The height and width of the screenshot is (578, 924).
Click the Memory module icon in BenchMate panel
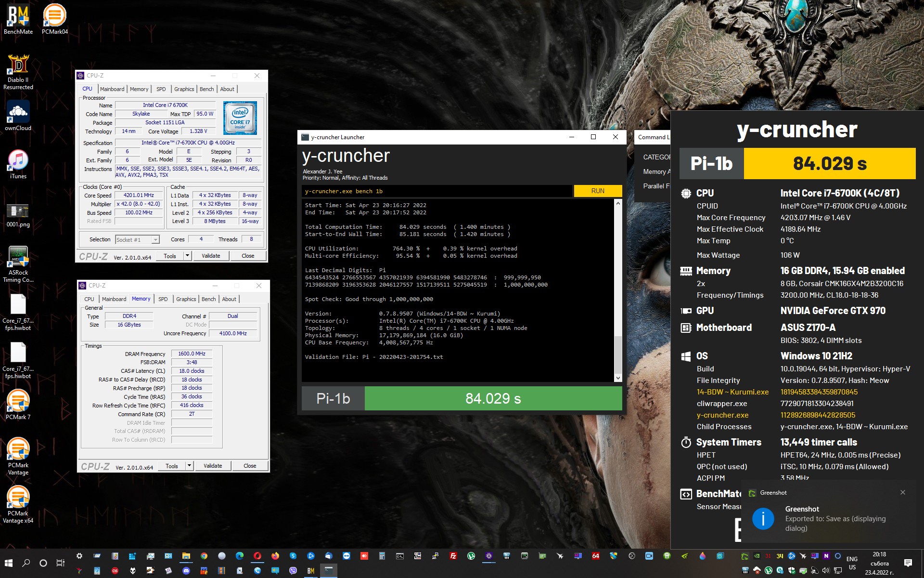(x=686, y=271)
